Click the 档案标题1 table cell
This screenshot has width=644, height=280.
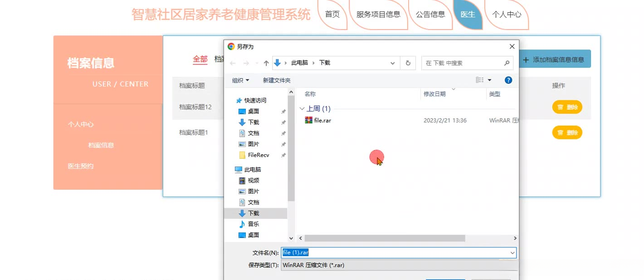coord(194,133)
